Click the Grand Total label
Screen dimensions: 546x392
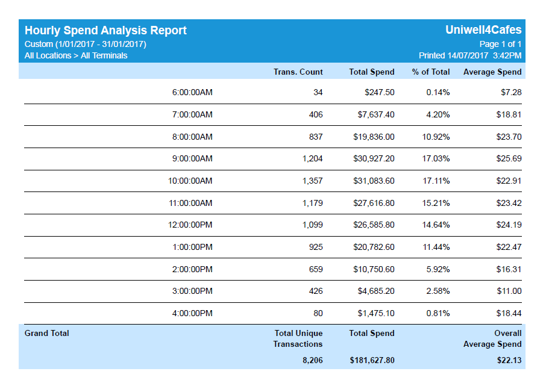coord(46,333)
